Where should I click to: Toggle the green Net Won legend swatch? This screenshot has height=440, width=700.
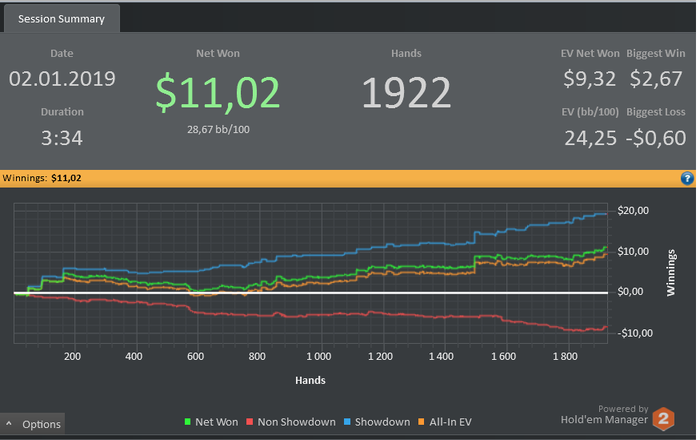(188, 422)
